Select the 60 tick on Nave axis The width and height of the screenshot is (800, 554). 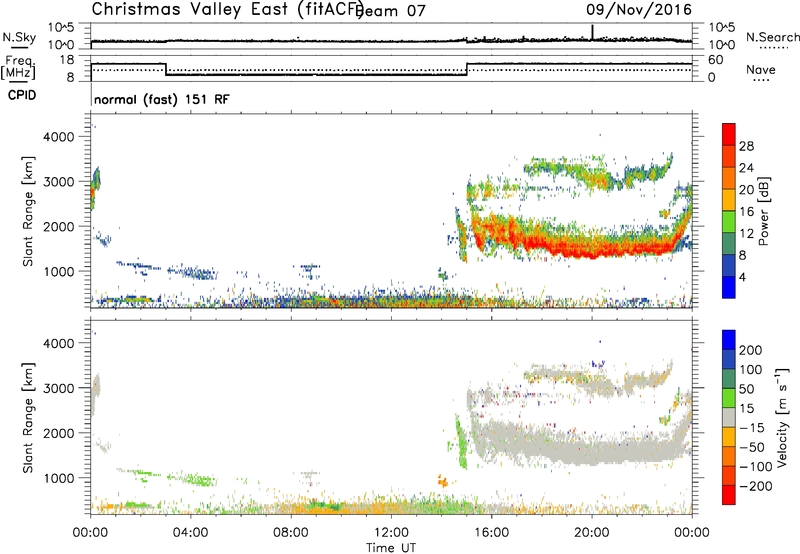tap(716, 60)
